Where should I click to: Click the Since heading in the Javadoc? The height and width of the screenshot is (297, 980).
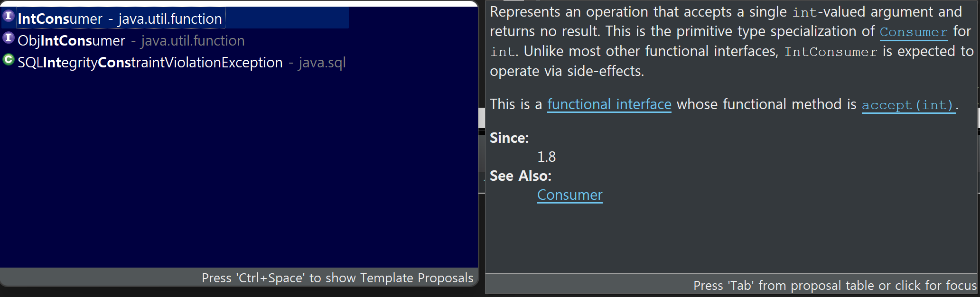509,138
